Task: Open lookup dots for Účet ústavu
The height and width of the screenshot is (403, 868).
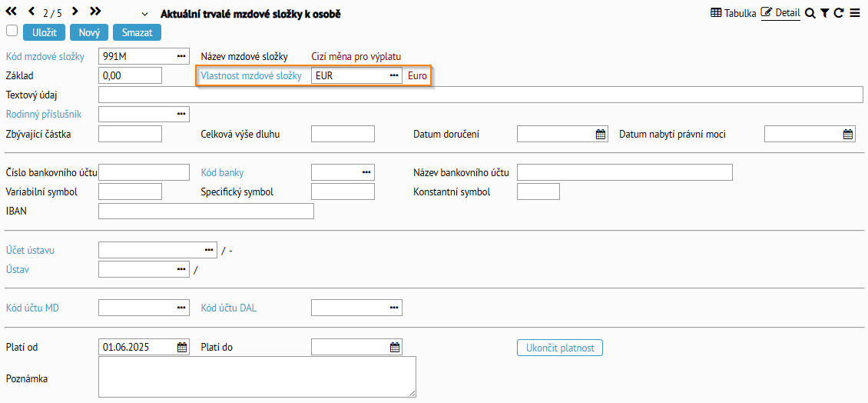Action: [x=209, y=250]
